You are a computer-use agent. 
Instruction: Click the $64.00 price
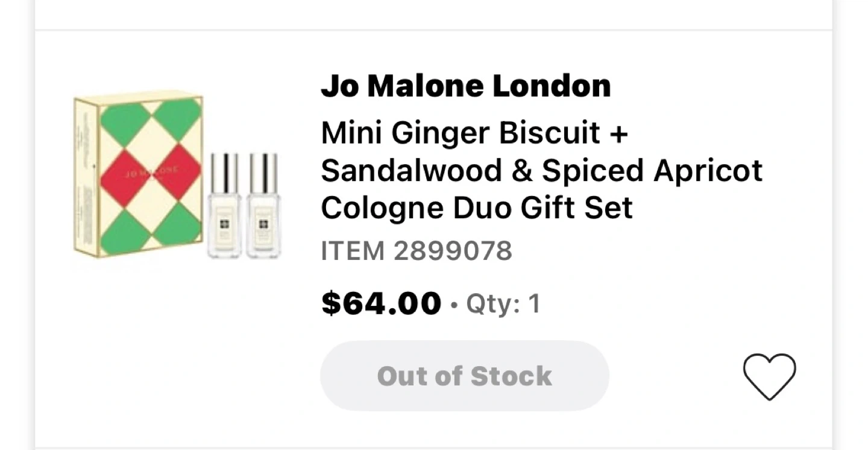tap(381, 303)
